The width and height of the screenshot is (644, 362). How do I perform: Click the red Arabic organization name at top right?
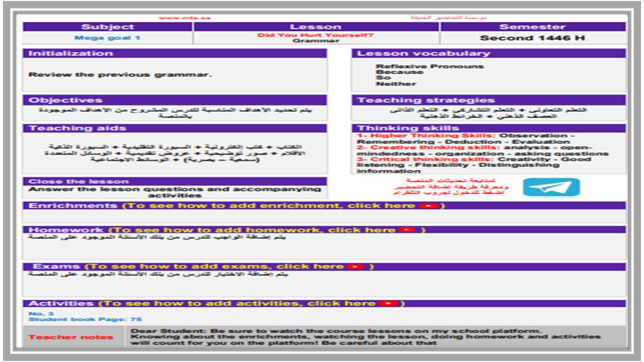(x=448, y=18)
